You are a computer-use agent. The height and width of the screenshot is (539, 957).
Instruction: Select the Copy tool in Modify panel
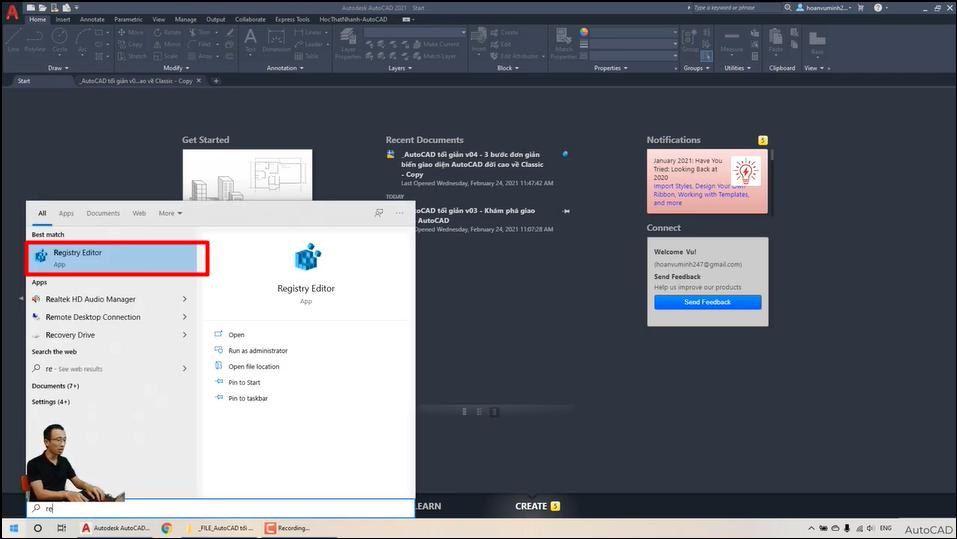(130, 44)
